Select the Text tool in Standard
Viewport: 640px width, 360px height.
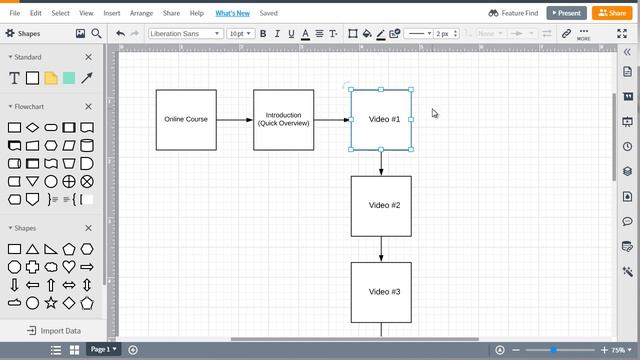14,78
